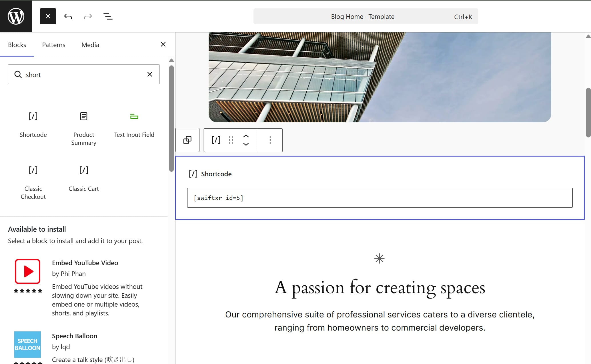The image size is (591, 364).
Task: Change block type via Shortcode toolbar icon
Action: (x=216, y=140)
